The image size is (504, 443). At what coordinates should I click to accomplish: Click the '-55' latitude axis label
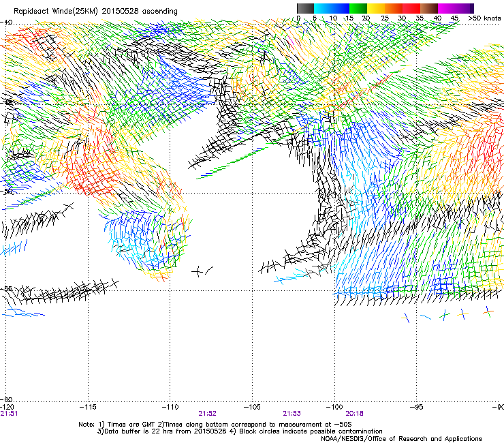coord(6,288)
